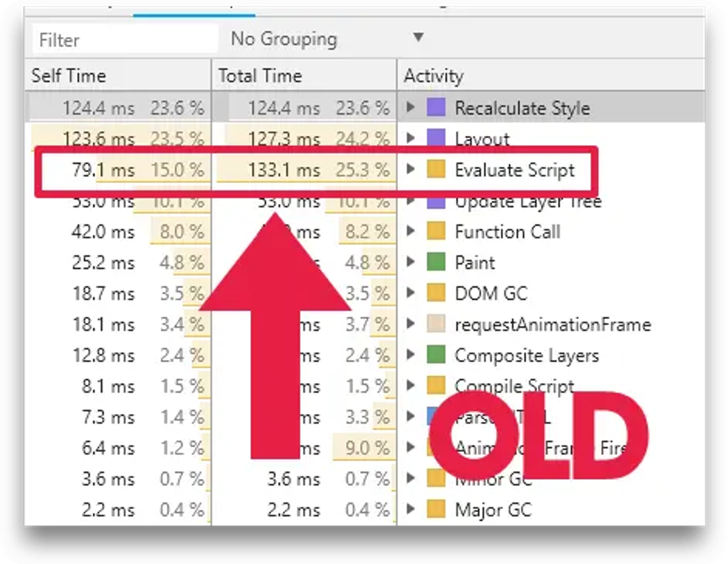The height and width of the screenshot is (564, 728).
Task: Click the 18.1 ms self time value
Action: click(x=103, y=324)
